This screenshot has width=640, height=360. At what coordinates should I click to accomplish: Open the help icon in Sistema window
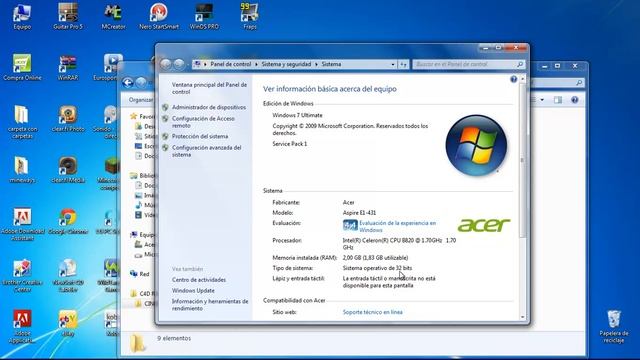(x=513, y=79)
